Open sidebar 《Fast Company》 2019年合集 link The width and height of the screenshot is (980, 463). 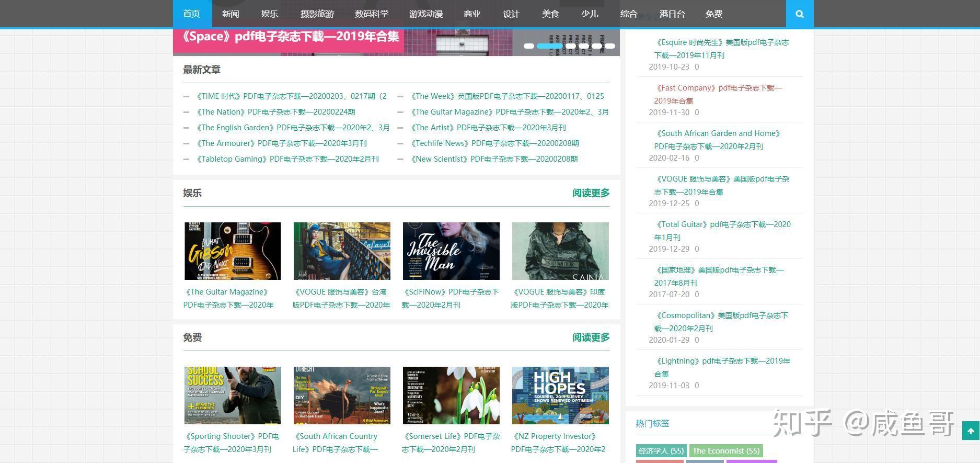[718, 94]
